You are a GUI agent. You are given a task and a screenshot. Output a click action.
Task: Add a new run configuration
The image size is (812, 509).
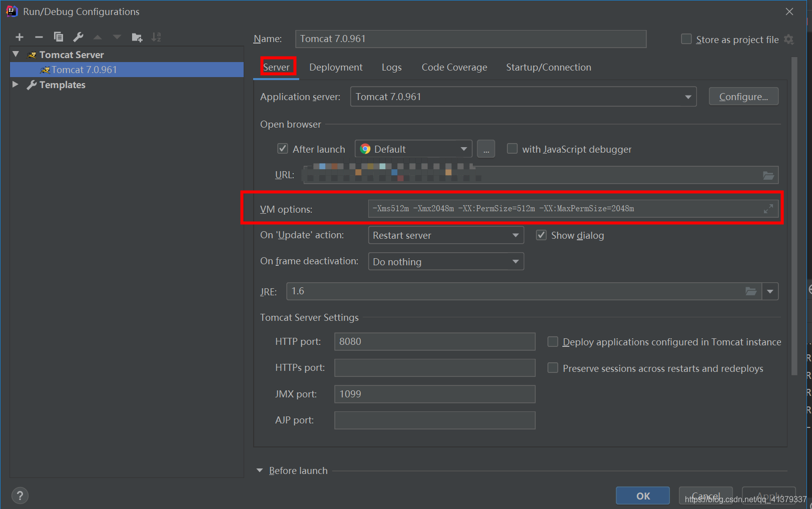point(19,37)
